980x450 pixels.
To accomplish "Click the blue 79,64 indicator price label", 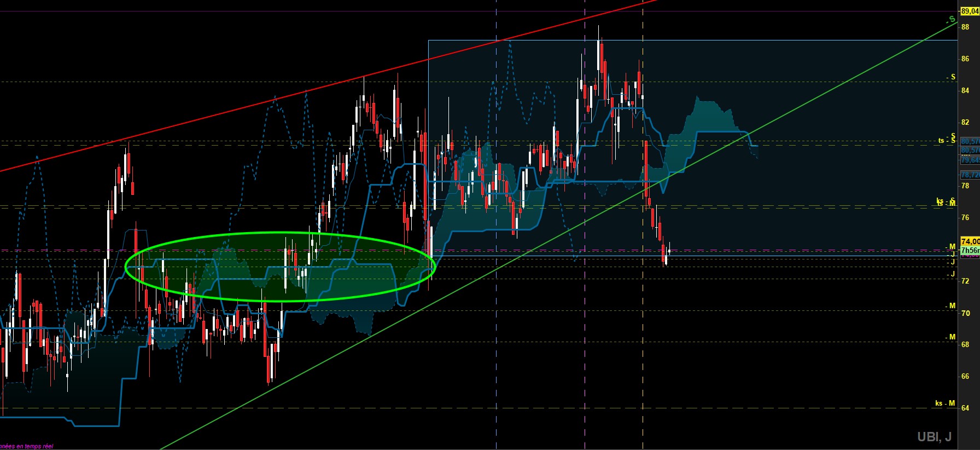I will pos(970,160).
